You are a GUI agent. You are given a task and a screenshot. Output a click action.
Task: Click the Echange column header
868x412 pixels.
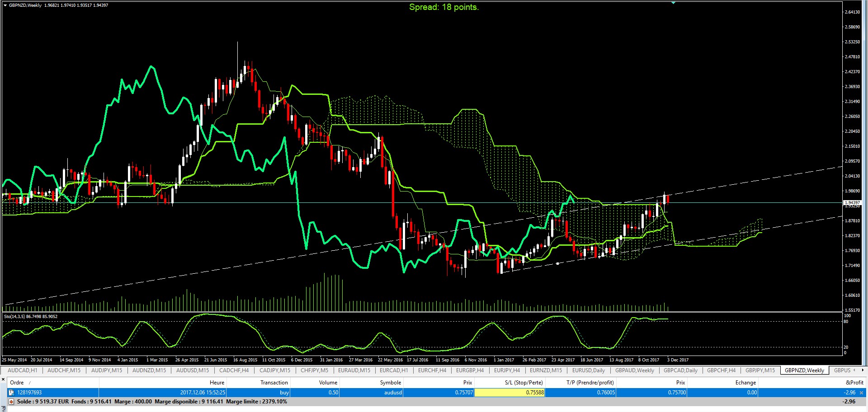click(x=722, y=383)
